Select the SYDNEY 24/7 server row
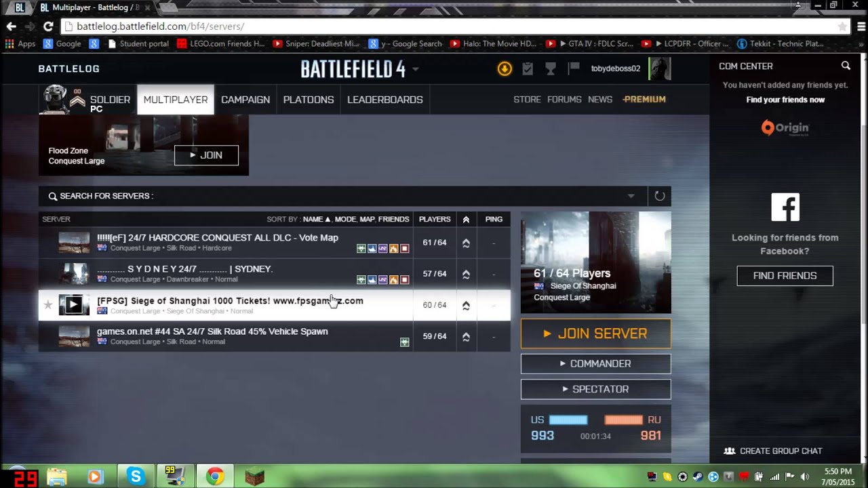 274,274
